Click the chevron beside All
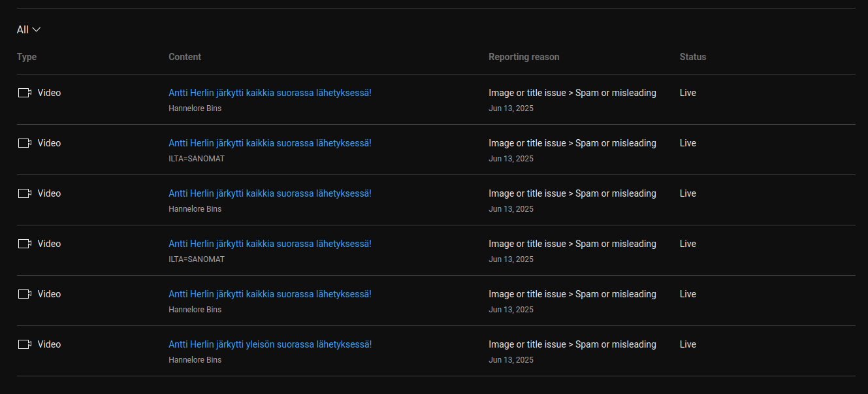The width and height of the screenshot is (868, 394). 37,29
